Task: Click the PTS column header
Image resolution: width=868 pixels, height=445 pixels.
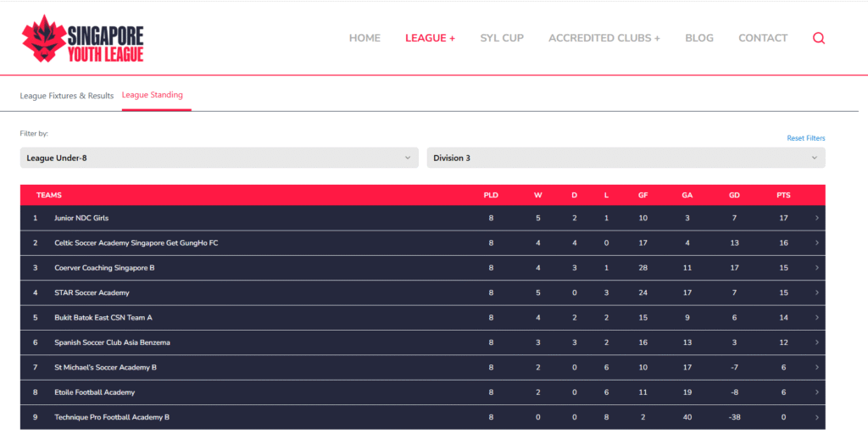Action: point(783,195)
